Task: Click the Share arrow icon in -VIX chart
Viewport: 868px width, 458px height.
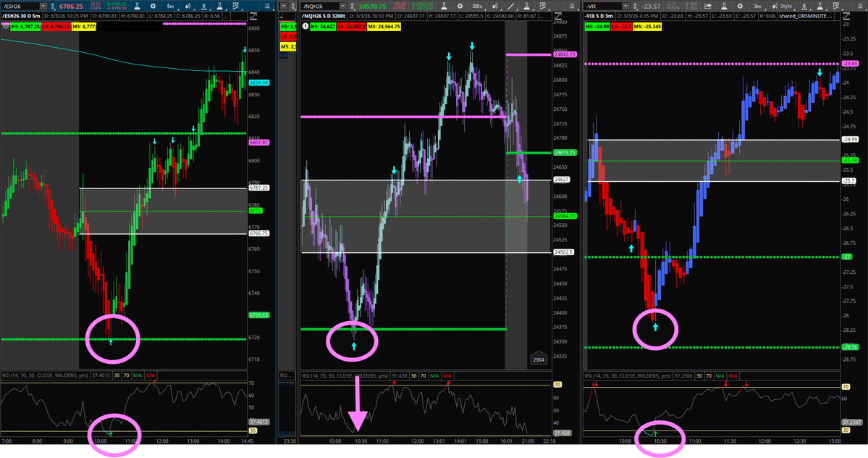Action: point(707,6)
